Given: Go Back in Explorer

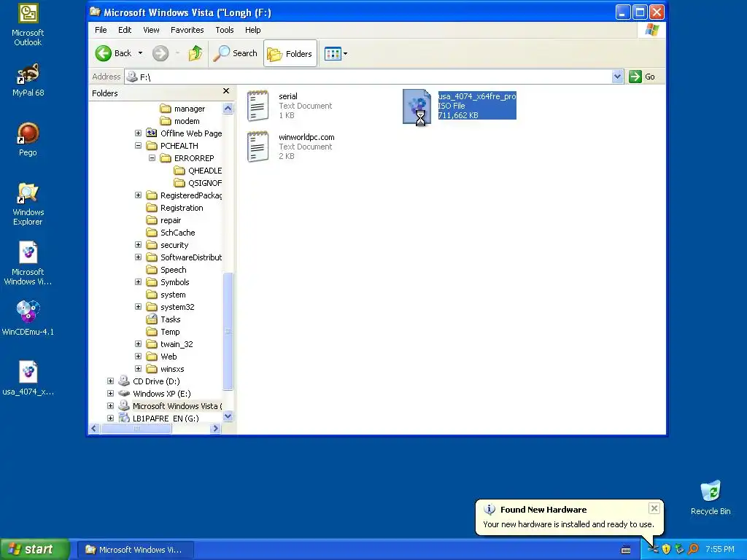Looking at the screenshot, I should tap(113, 53).
